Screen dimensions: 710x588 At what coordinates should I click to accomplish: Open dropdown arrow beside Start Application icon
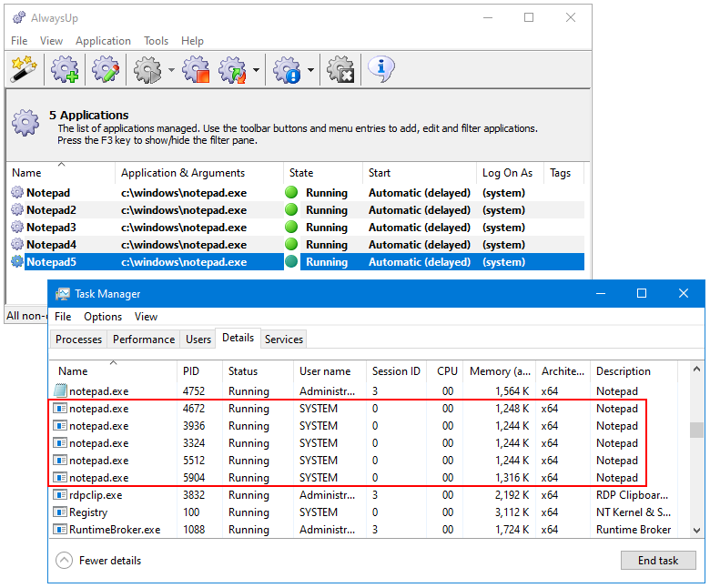click(171, 70)
